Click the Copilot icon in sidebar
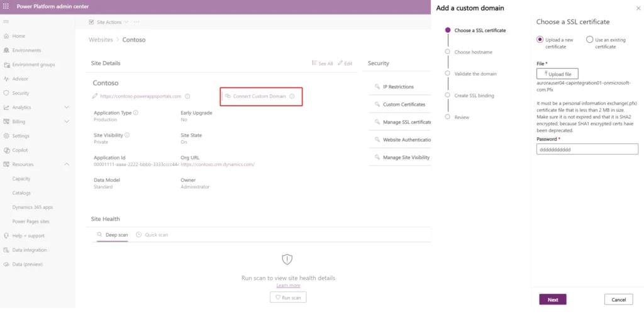Viewport: 644px width, 314px height. (6, 150)
